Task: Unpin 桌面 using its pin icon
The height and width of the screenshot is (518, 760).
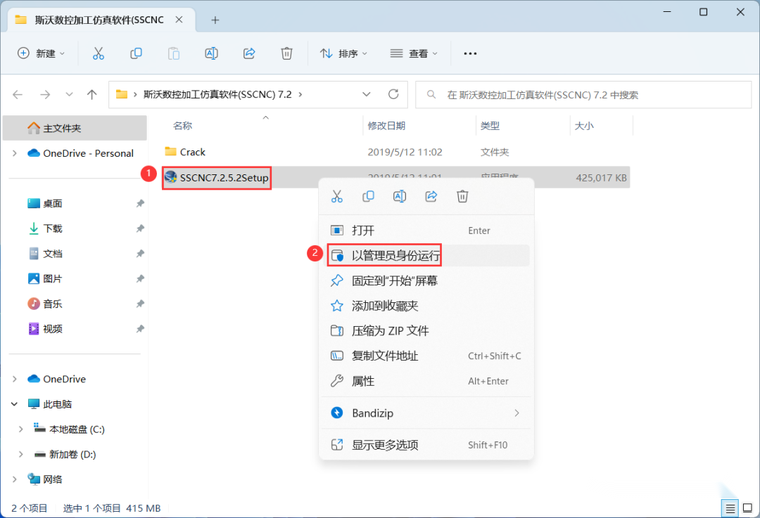Action: point(140,204)
